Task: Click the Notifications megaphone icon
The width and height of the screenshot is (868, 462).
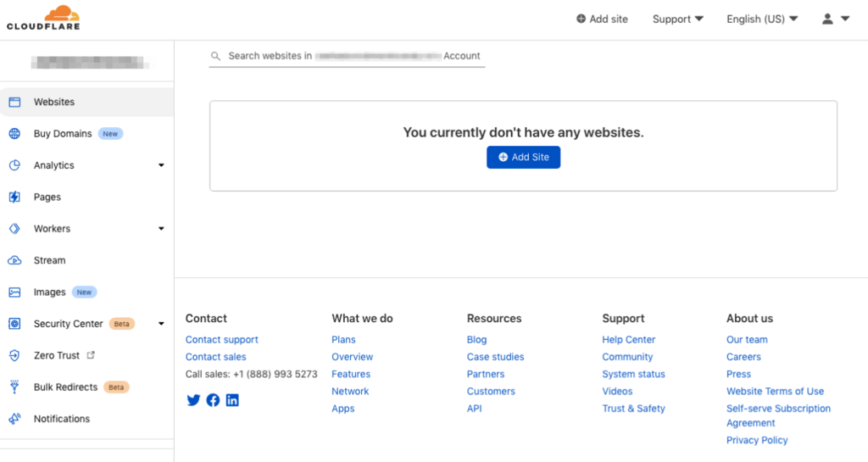Action: click(x=14, y=419)
